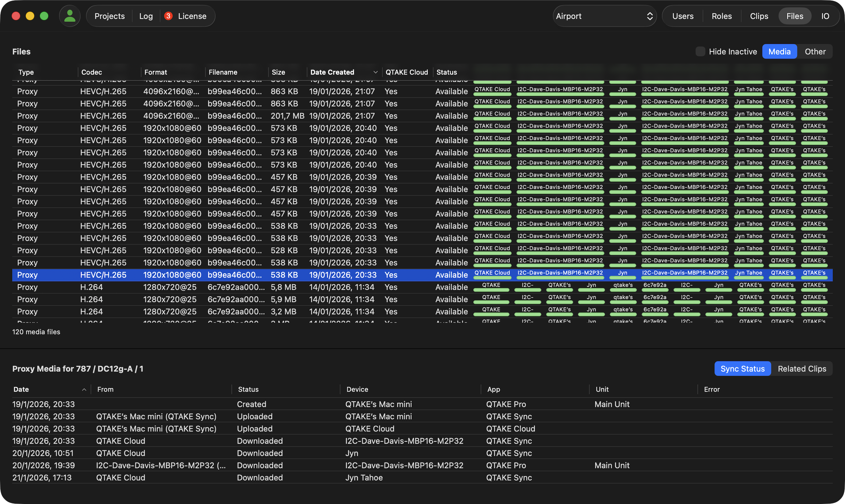The width and height of the screenshot is (845, 504).
Task: Click the green fullscreen window button
Action: point(44,16)
